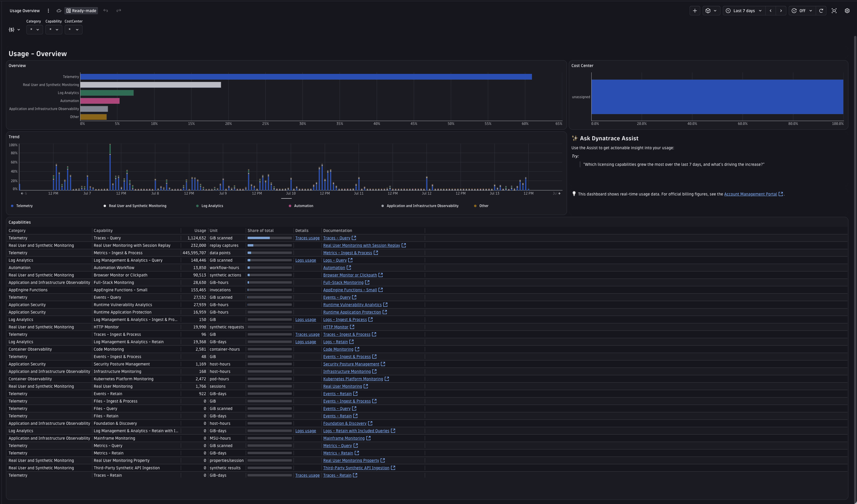This screenshot has height=504, width=857.
Task: Click the external link icon after Account Management Portal
Action: tap(781, 194)
